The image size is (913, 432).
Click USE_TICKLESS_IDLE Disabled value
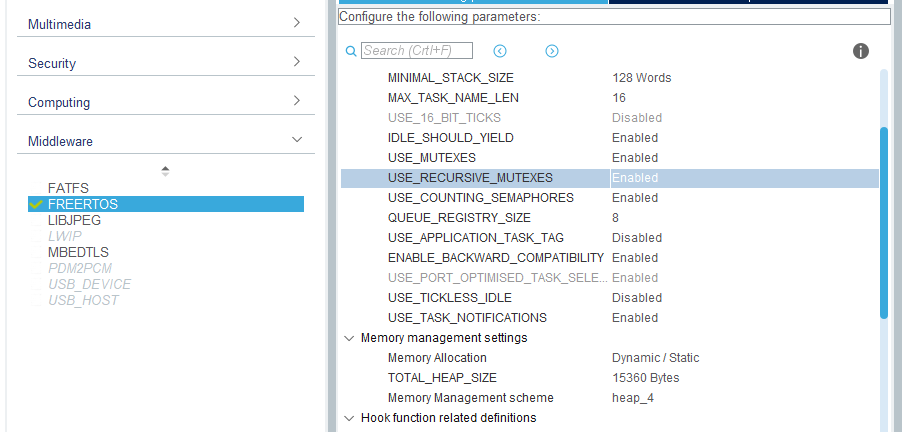tap(637, 298)
